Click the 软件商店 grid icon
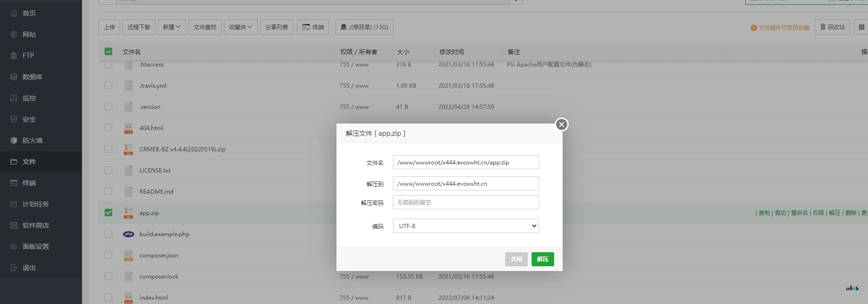The height and width of the screenshot is (304, 868). (14, 225)
